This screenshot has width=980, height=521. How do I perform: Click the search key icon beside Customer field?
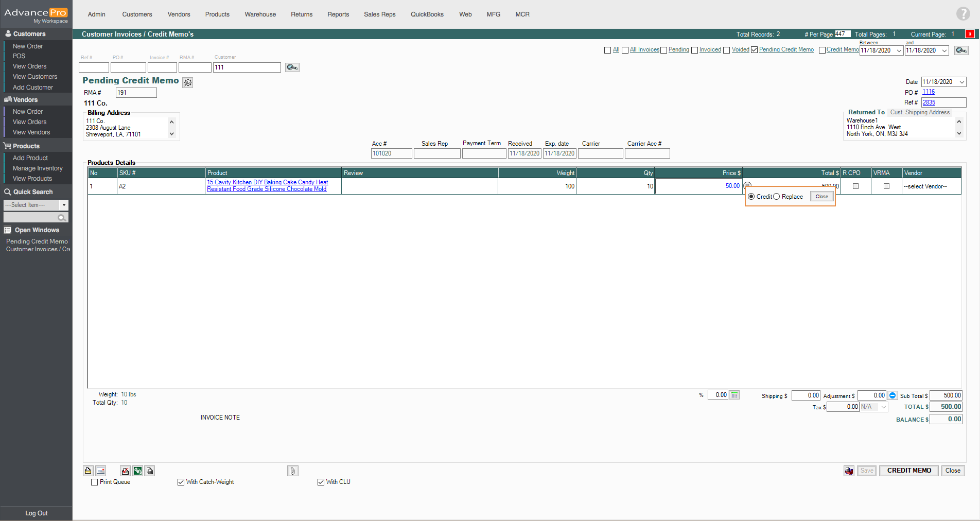click(292, 67)
